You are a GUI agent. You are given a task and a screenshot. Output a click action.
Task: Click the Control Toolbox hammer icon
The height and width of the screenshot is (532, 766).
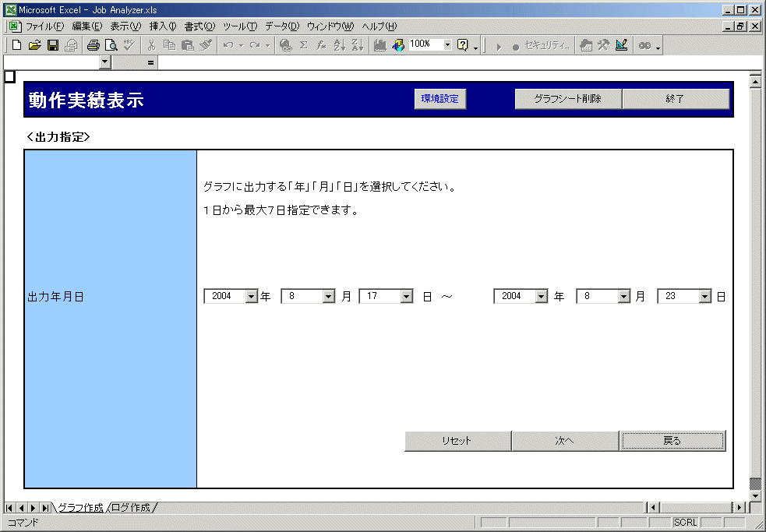603,45
